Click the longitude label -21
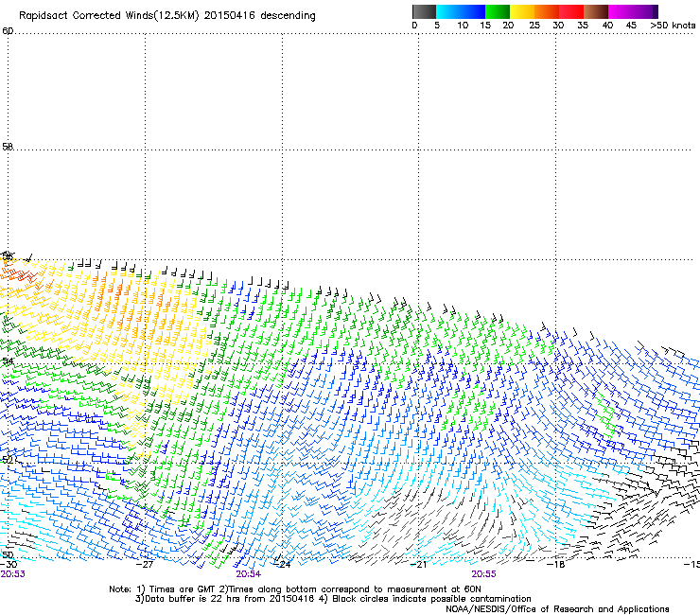This screenshot has height=615, width=700. [x=418, y=564]
